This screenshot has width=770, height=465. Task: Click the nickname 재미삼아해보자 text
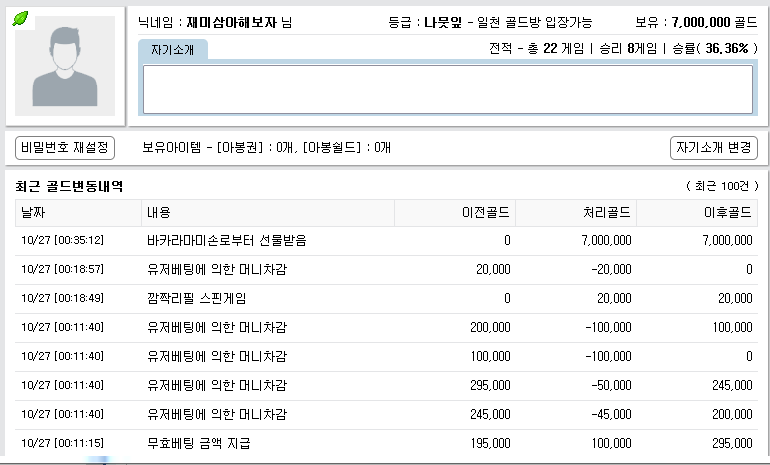click(x=231, y=23)
